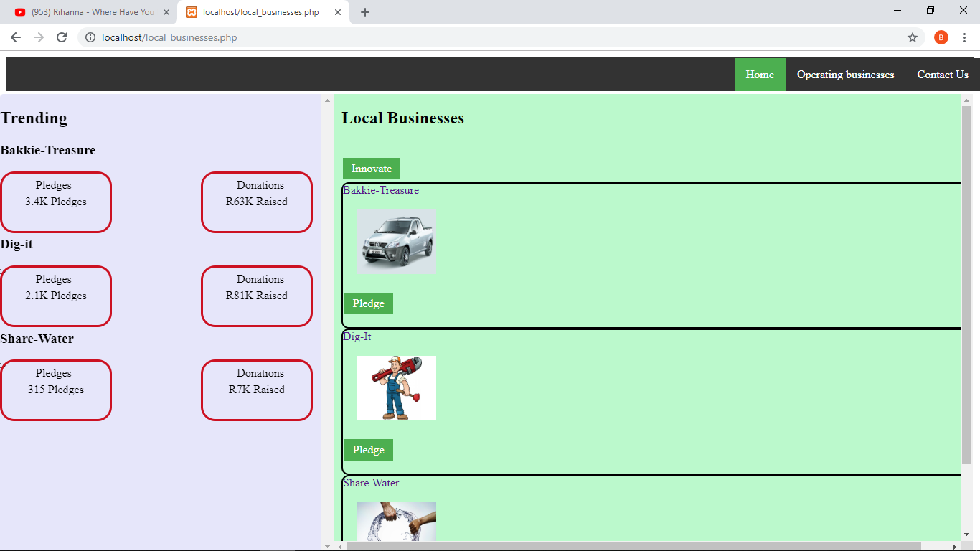Click Share-Water heading in Trending
Viewport: 980px width, 551px height.
[x=37, y=339]
